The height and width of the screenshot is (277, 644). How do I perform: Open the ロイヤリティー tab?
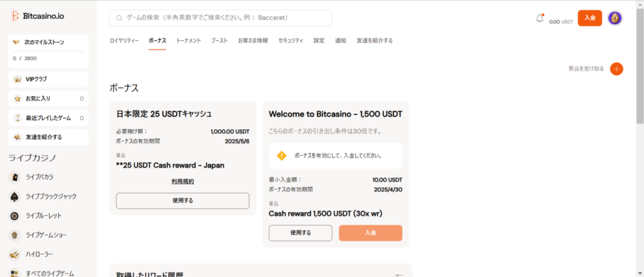124,41
